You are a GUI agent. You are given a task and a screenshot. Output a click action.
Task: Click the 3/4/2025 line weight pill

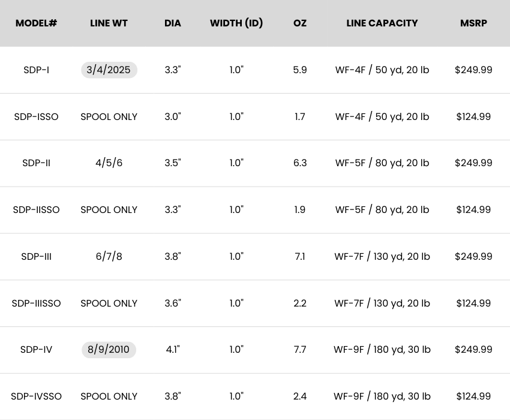click(x=109, y=70)
